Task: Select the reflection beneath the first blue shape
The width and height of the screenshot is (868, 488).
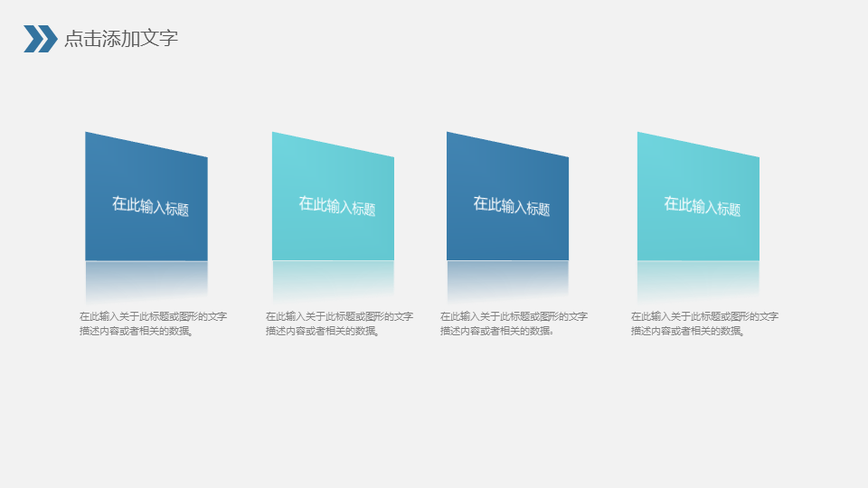Action: tap(146, 278)
